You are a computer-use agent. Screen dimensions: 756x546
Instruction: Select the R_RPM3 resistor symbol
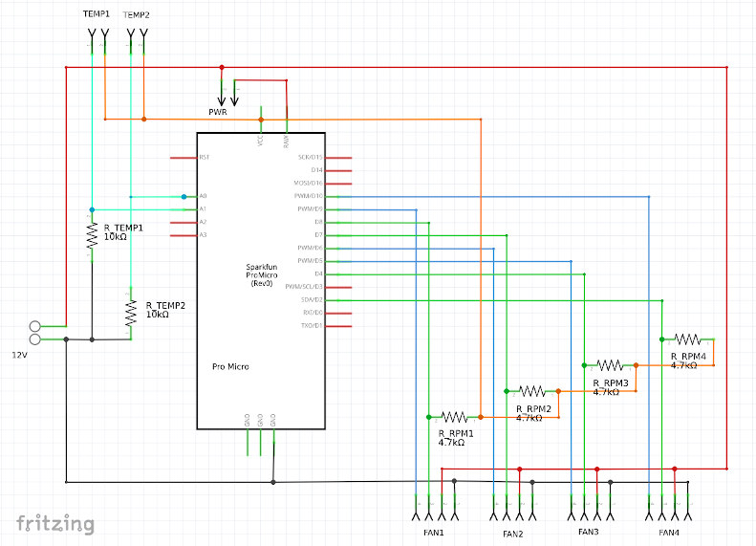point(610,365)
